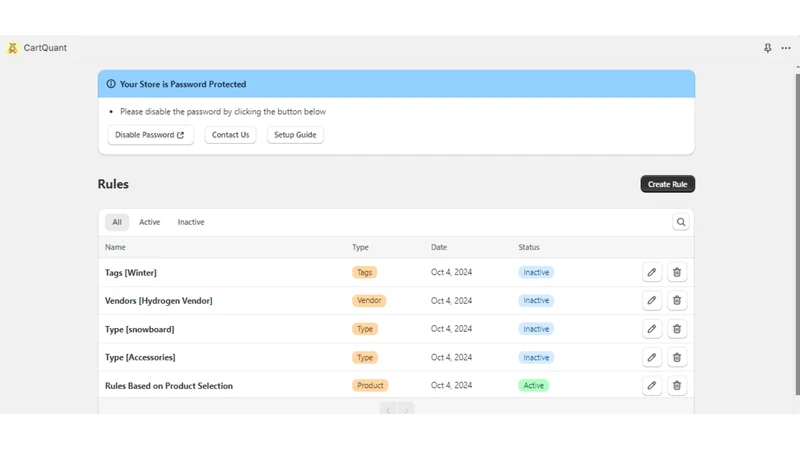Open Contact Us

(x=231, y=135)
